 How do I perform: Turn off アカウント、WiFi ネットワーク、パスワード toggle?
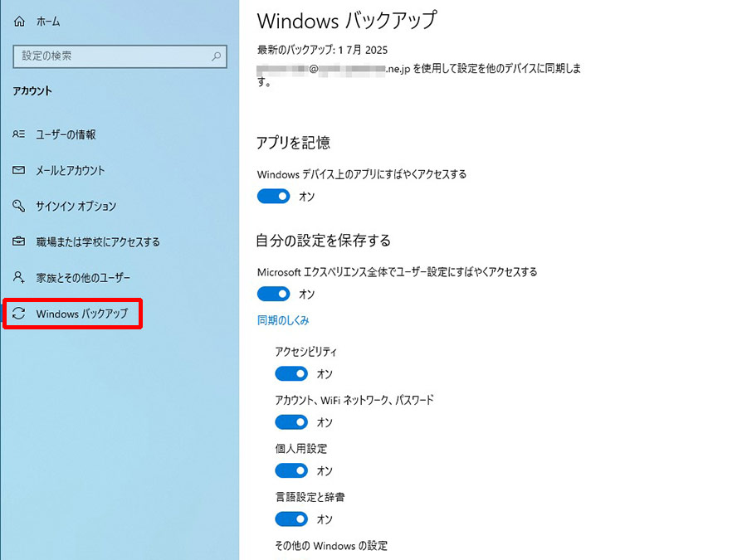coord(291,422)
